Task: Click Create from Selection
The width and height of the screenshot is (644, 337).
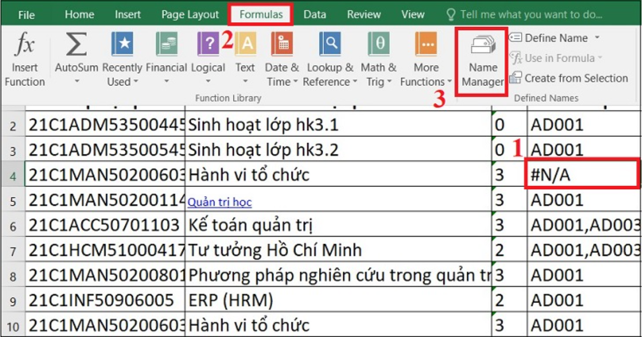Action: [569, 78]
